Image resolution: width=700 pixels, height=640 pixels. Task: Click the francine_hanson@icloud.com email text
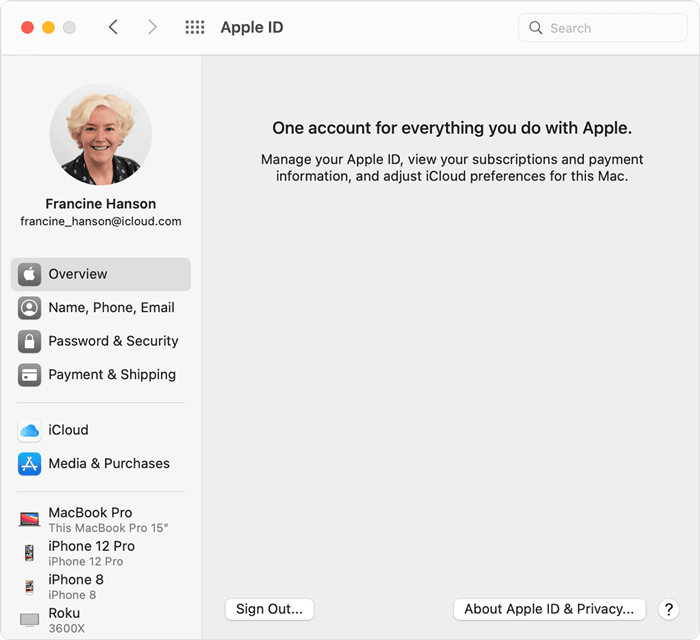tap(101, 221)
